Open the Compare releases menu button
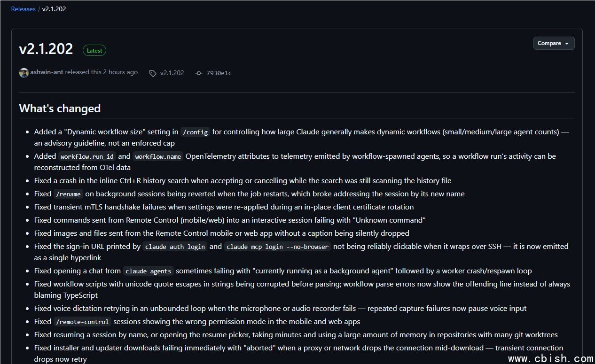Viewport: 595px width, 364px height. (554, 43)
